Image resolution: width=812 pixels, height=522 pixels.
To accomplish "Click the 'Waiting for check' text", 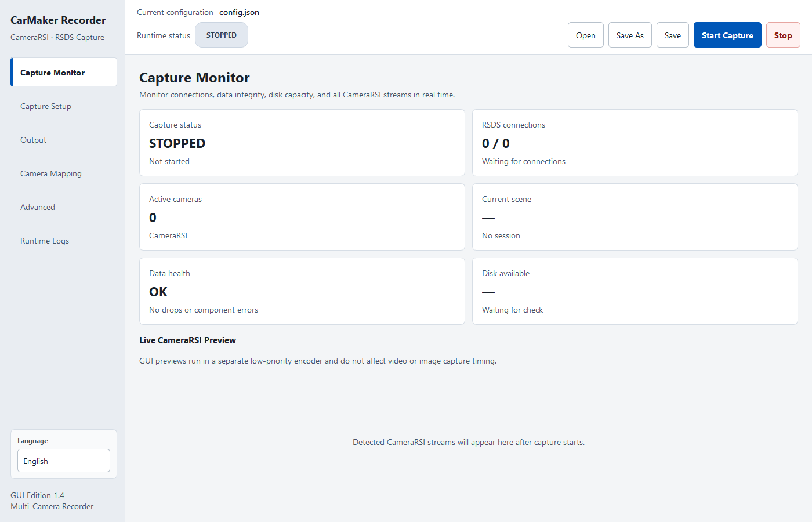I will (x=513, y=310).
